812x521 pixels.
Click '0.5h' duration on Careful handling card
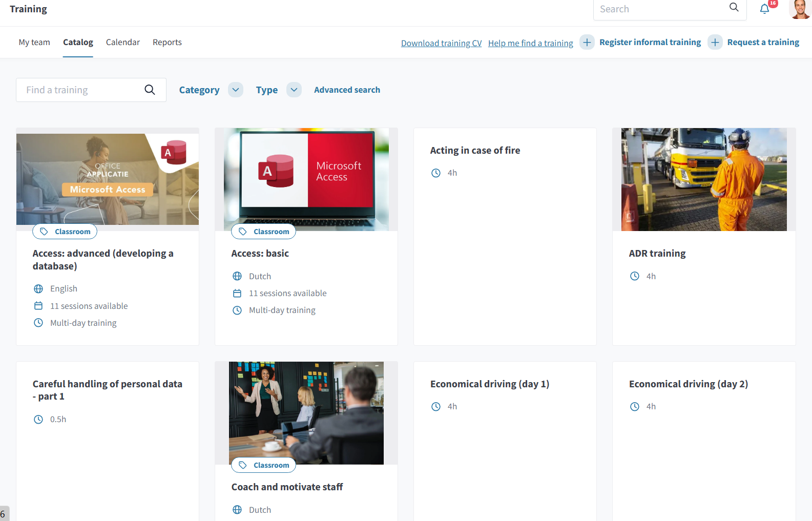[58, 420]
